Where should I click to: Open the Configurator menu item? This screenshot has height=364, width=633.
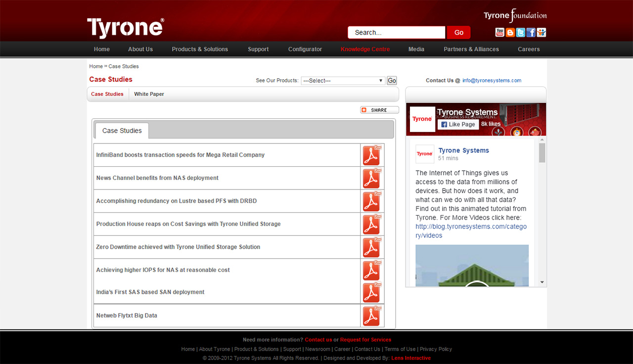(305, 49)
